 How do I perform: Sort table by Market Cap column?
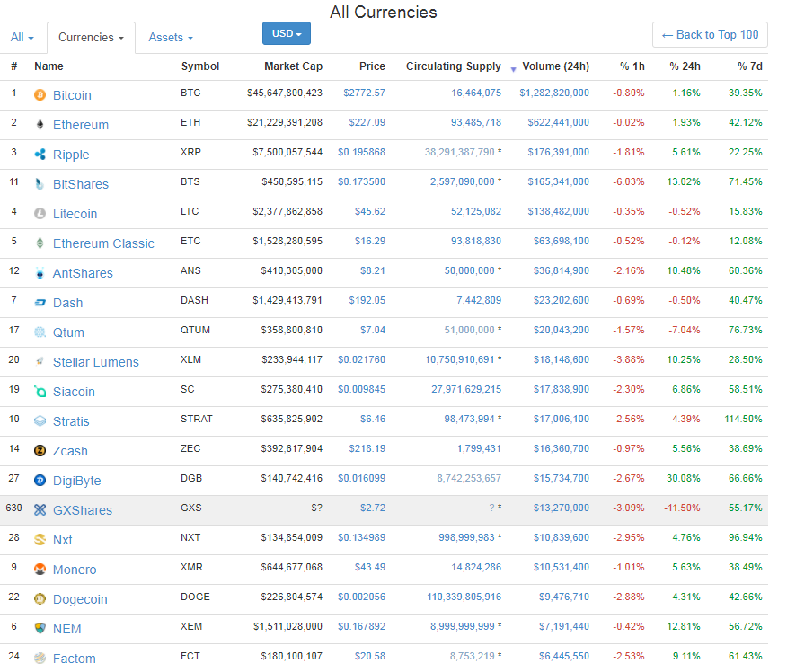(293, 66)
